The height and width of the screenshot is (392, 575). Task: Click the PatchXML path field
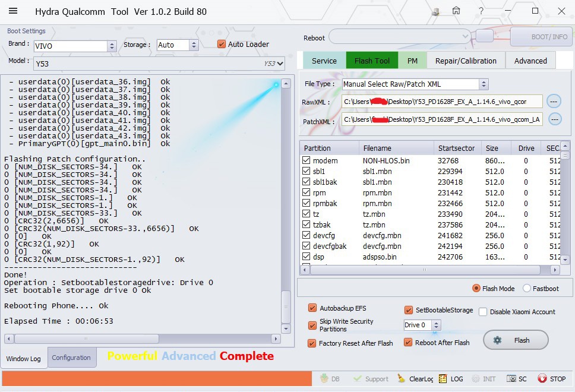pyautogui.click(x=442, y=119)
